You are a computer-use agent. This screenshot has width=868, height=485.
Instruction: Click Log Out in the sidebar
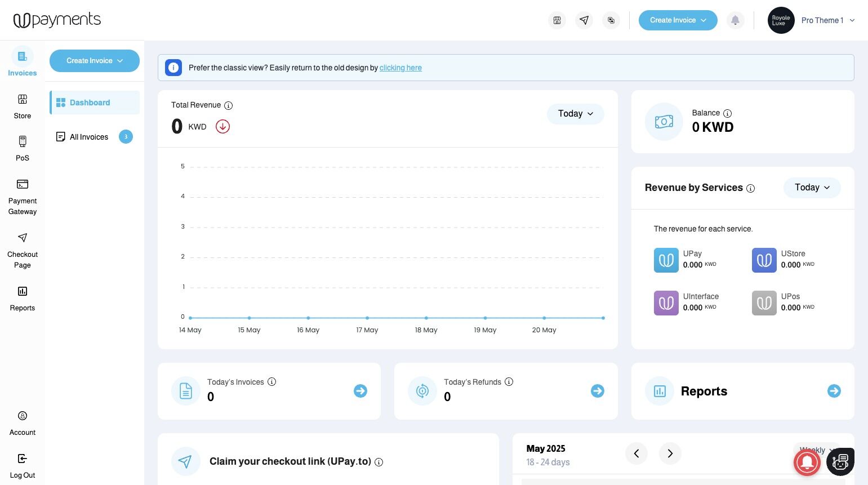pyautogui.click(x=23, y=466)
